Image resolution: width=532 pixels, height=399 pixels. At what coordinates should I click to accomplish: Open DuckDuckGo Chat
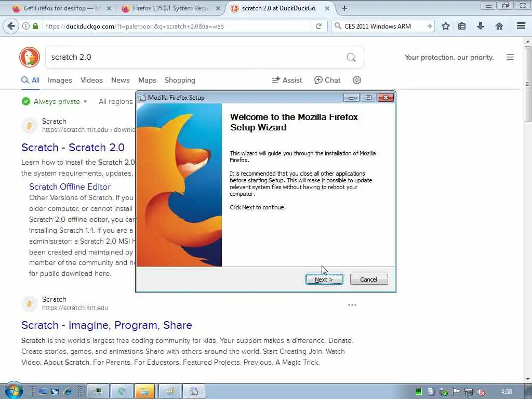tap(327, 80)
